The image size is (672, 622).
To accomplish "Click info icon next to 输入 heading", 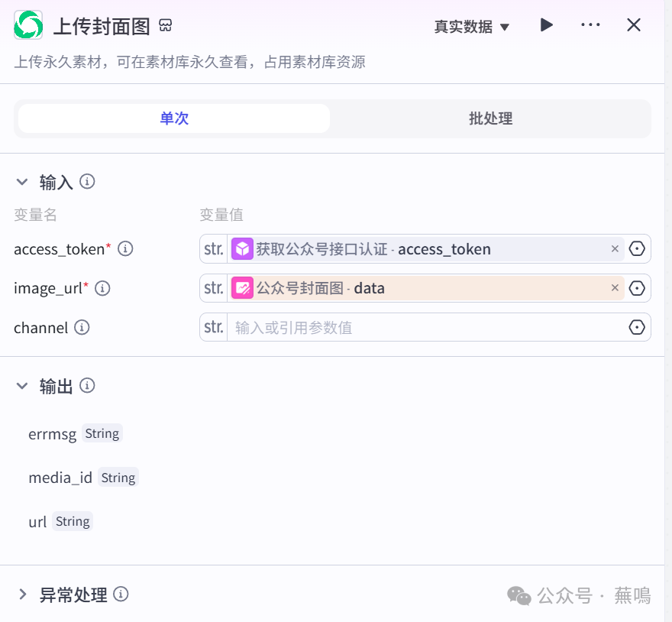I will 88,182.
